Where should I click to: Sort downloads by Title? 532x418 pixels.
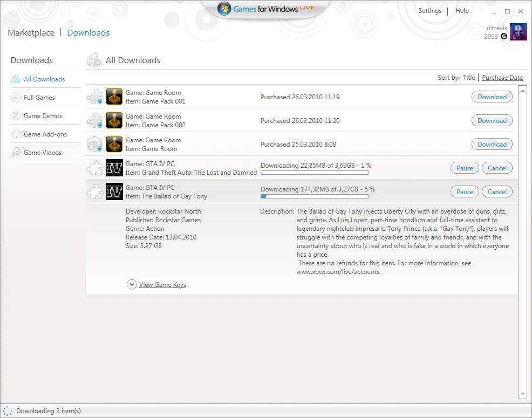tap(469, 78)
